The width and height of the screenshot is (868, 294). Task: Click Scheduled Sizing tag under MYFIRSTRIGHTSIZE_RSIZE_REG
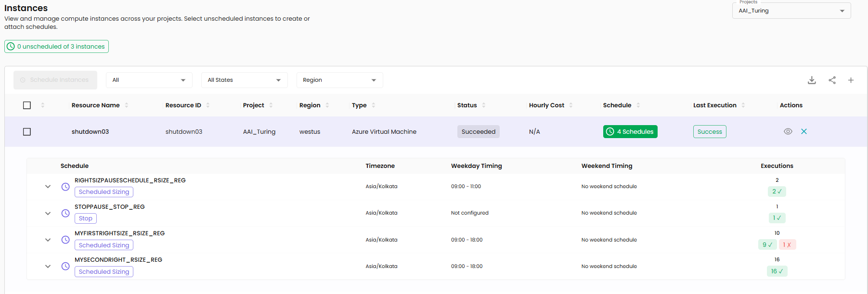[x=104, y=245]
